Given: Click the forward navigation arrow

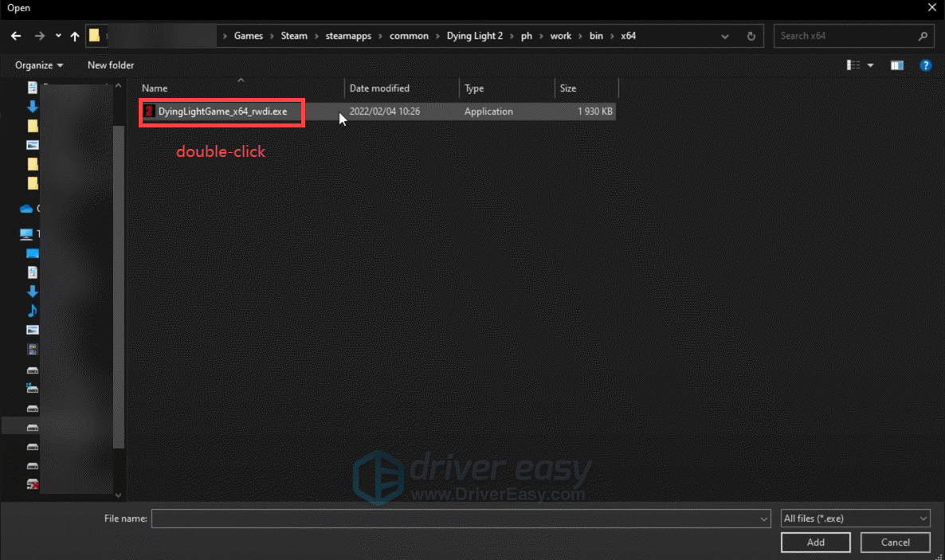Looking at the screenshot, I should (x=40, y=36).
